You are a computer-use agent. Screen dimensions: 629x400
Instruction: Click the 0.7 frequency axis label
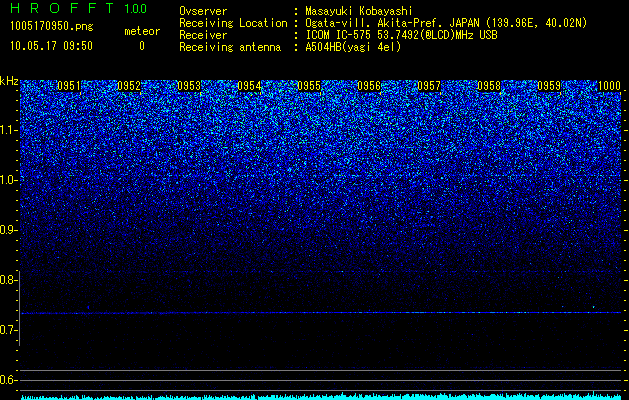pos(8,330)
